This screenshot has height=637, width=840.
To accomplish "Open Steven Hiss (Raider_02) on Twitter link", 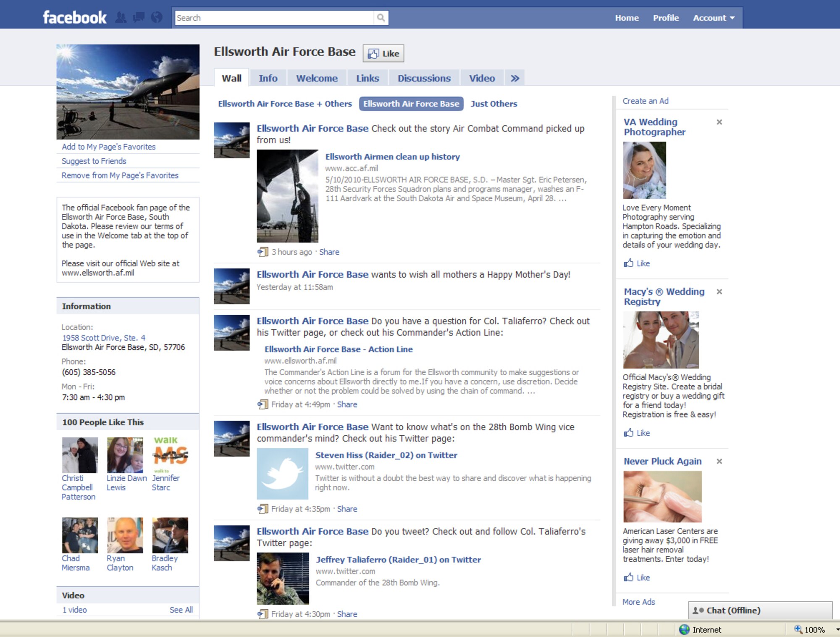I will tap(386, 455).
